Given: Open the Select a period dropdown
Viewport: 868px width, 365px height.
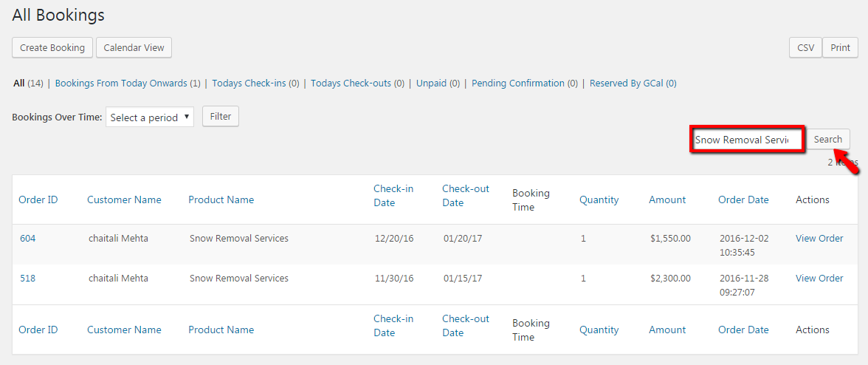Looking at the screenshot, I should pos(150,117).
